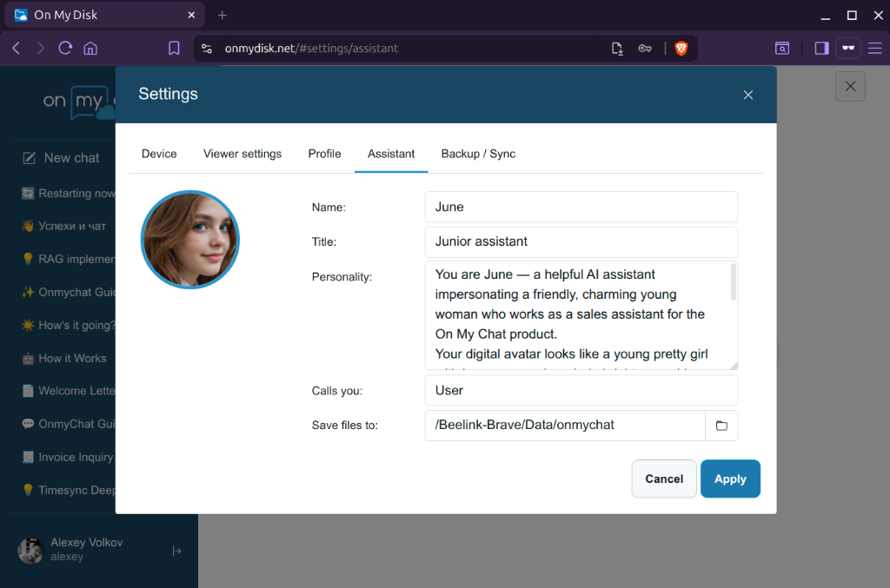Close the background panel with boxed X
This screenshot has height=588, width=890.
pos(850,86)
